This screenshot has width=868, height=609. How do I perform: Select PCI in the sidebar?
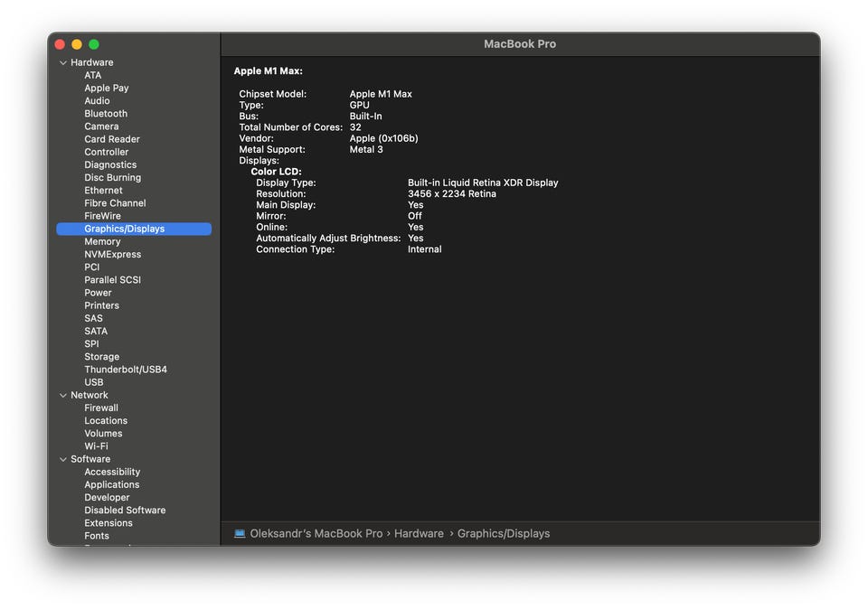(x=92, y=267)
